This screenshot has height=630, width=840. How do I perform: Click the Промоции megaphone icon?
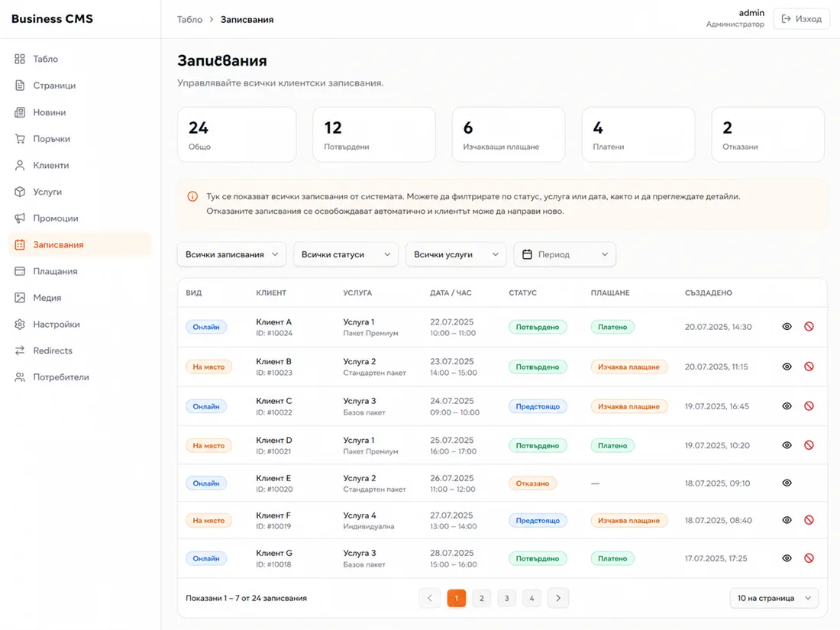pyautogui.click(x=20, y=218)
